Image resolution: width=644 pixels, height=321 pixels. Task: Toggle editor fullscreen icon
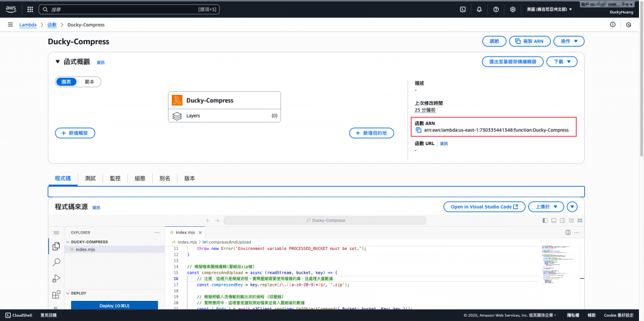[580, 220]
